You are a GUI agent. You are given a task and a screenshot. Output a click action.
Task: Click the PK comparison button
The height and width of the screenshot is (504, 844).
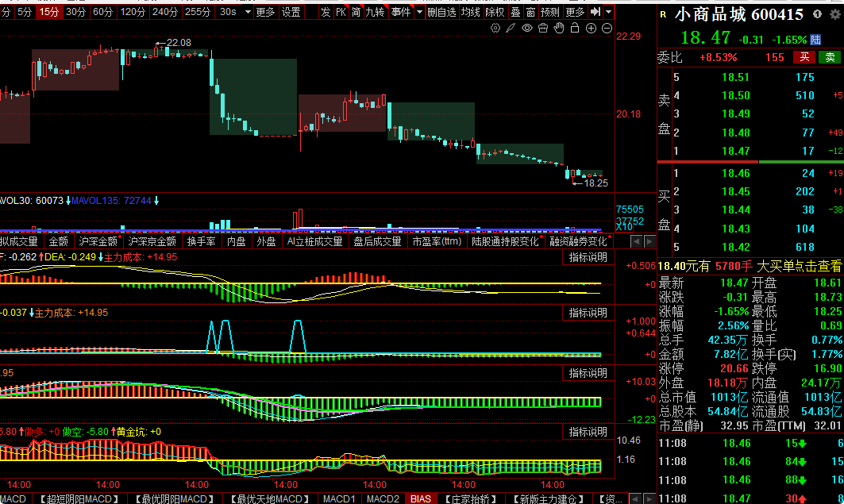pyautogui.click(x=341, y=11)
